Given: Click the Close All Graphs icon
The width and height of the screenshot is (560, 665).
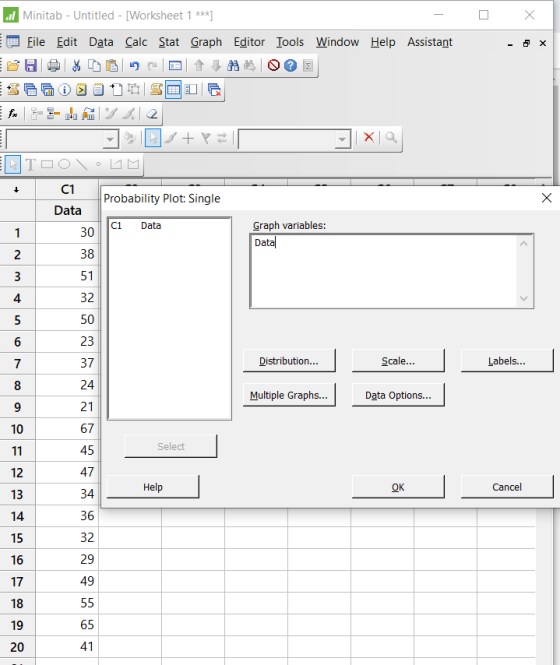Looking at the screenshot, I should click(x=215, y=89).
